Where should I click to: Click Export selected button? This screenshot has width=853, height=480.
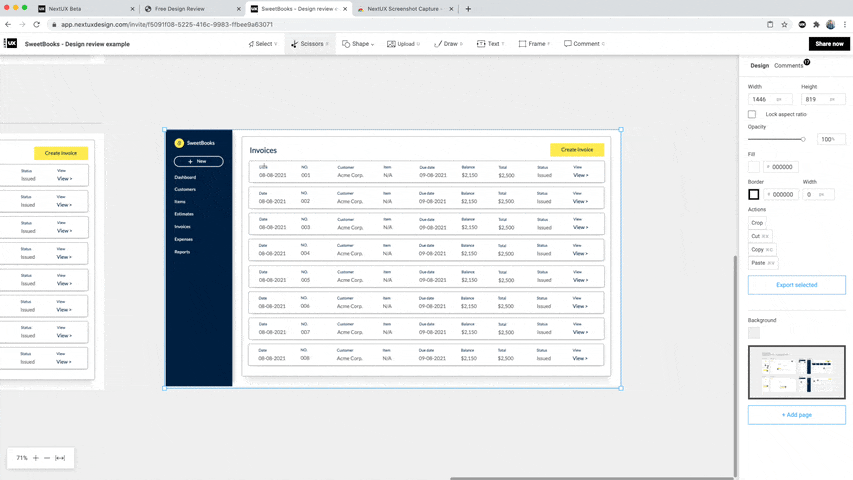click(x=796, y=285)
